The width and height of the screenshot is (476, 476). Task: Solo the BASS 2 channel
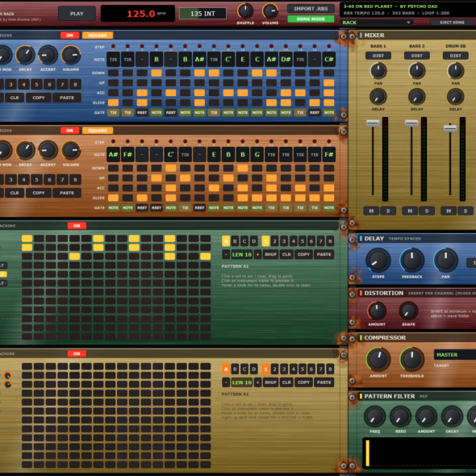[427, 211]
